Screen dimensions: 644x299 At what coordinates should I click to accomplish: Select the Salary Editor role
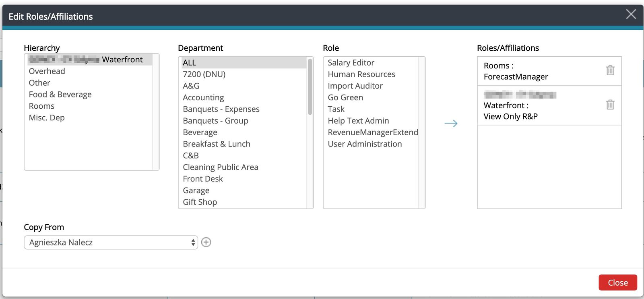pos(351,63)
